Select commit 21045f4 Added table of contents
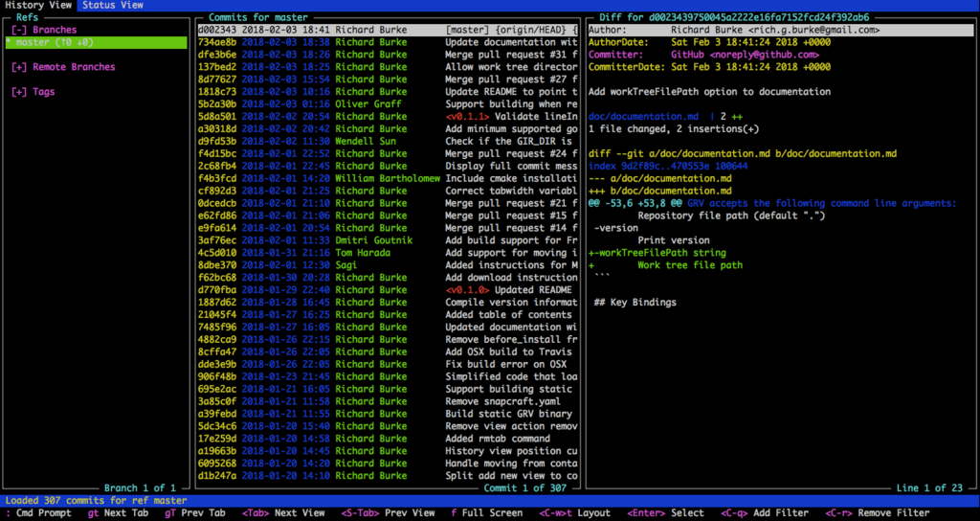This screenshot has width=980, height=521. [389, 314]
